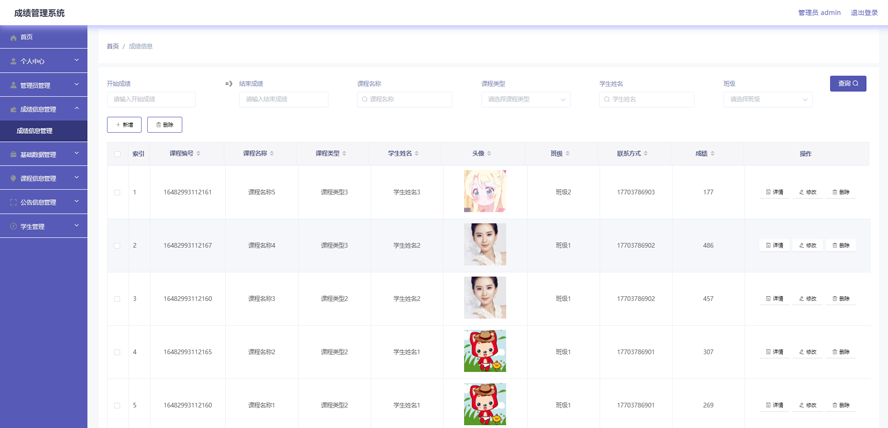The image size is (888, 428).
Task: Toggle the select-all checkbox in table header
Action: click(x=117, y=154)
